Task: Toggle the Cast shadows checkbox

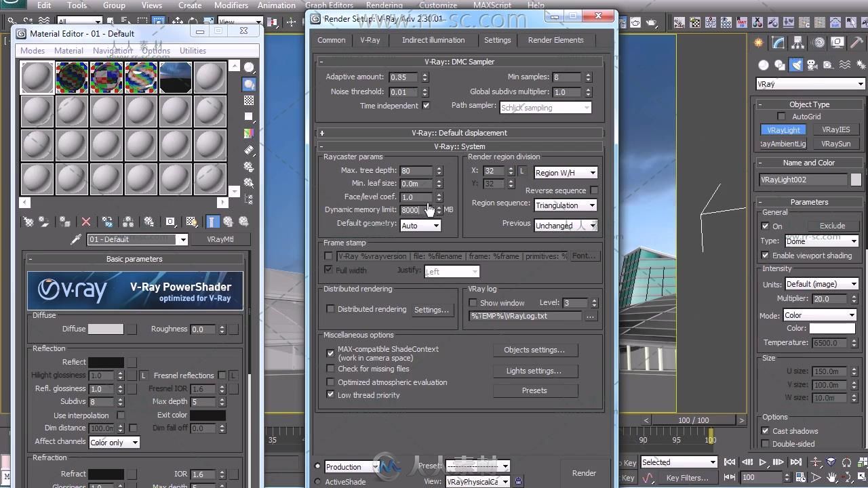Action: coord(765,431)
